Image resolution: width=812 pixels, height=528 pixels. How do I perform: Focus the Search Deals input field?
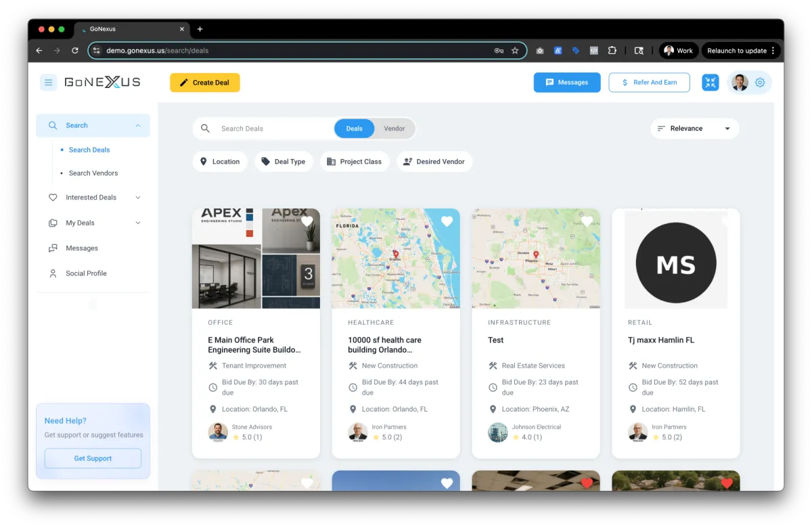pos(274,129)
